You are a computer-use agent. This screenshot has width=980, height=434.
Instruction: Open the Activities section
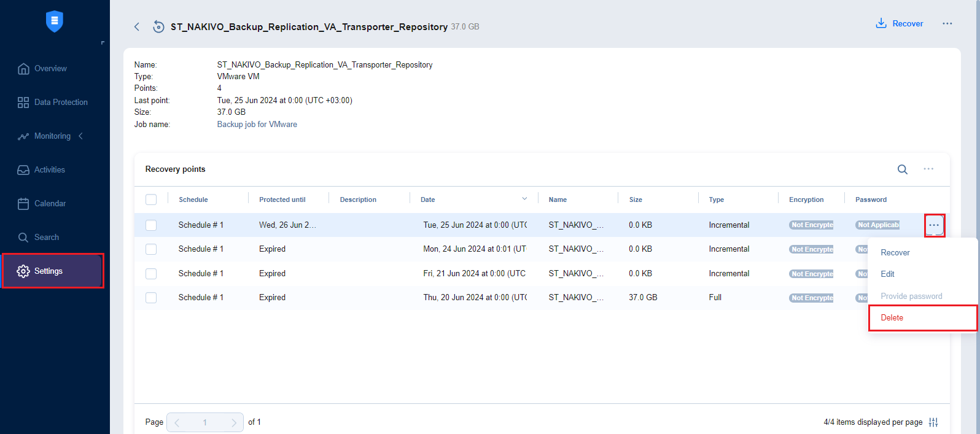click(x=49, y=170)
